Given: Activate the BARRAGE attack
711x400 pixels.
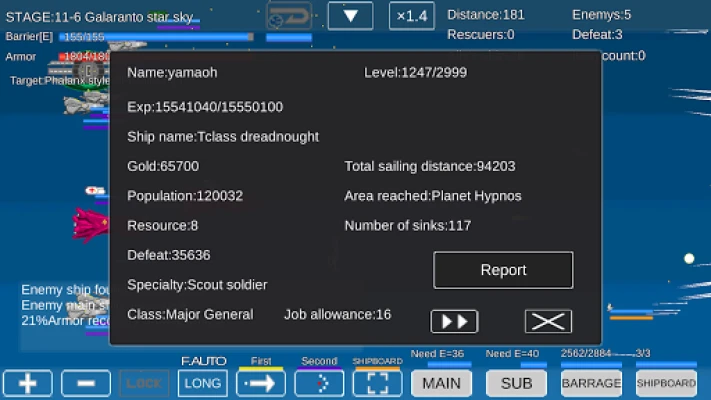Looking at the screenshot, I should pyautogui.click(x=591, y=383).
